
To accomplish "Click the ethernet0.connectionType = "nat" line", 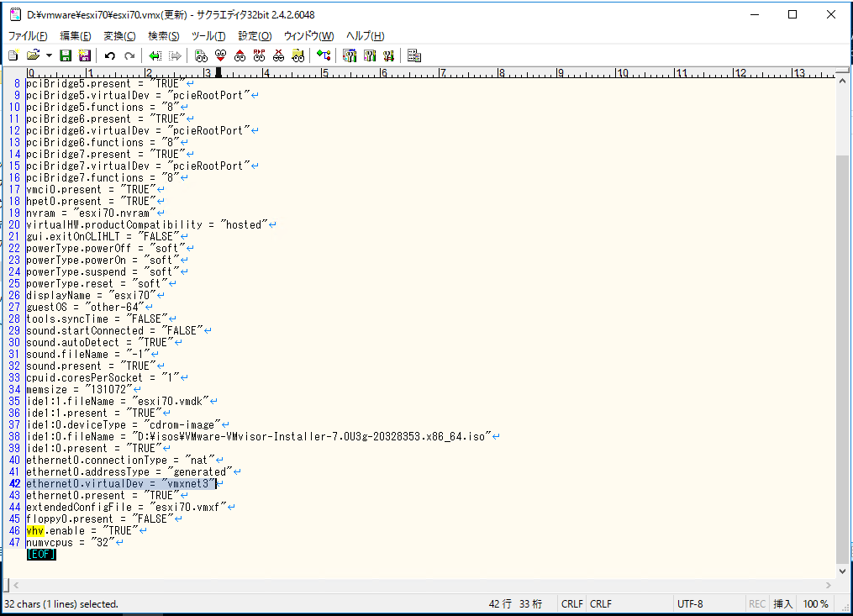I will (x=120, y=461).
